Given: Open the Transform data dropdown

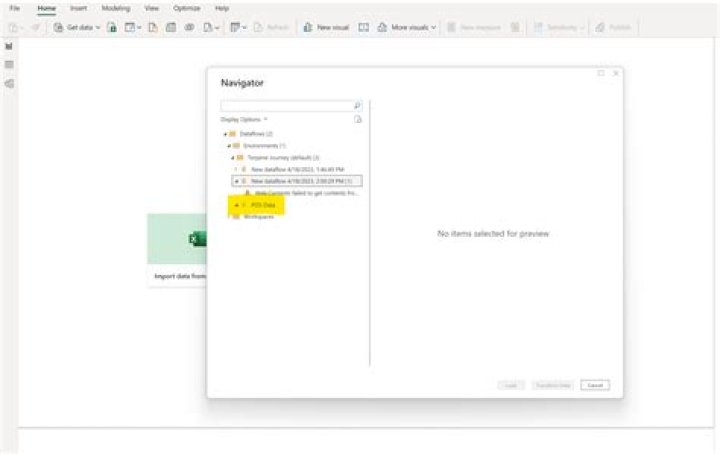Looking at the screenshot, I should point(238,28).
